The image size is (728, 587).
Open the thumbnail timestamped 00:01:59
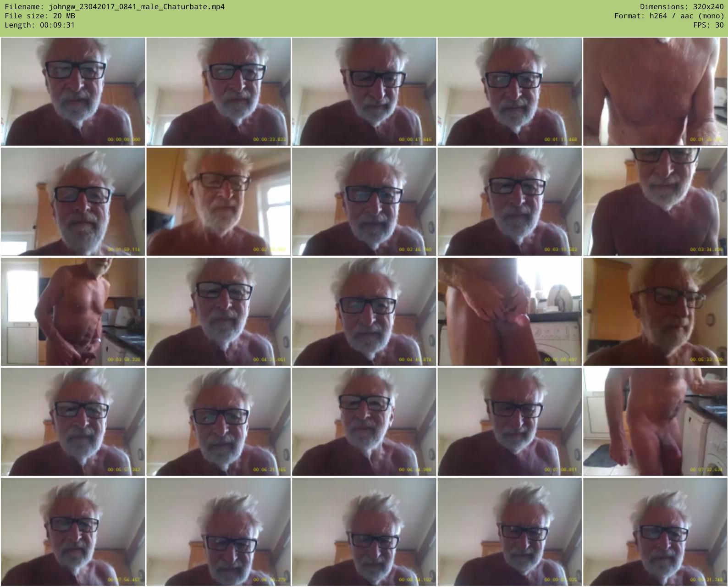pos(73,202)
